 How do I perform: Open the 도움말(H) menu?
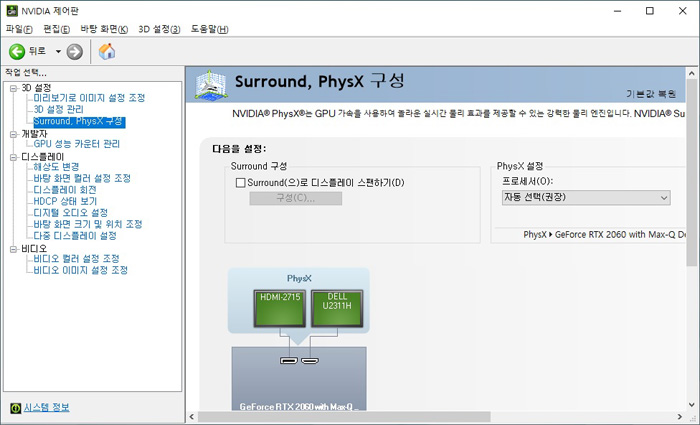click(x=209, y=29)
